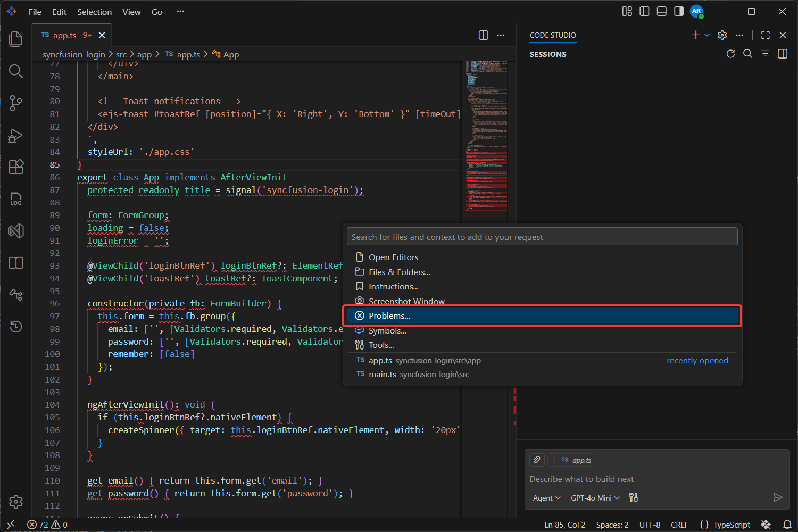Switch to the app.ts editor tab
798x532 pixels.
pos(64,35)
